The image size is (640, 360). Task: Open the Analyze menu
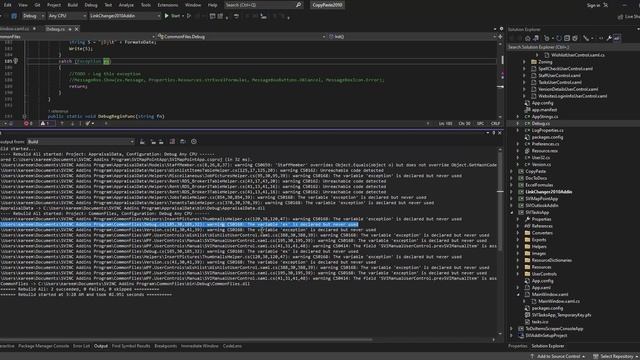click(126, 5)
